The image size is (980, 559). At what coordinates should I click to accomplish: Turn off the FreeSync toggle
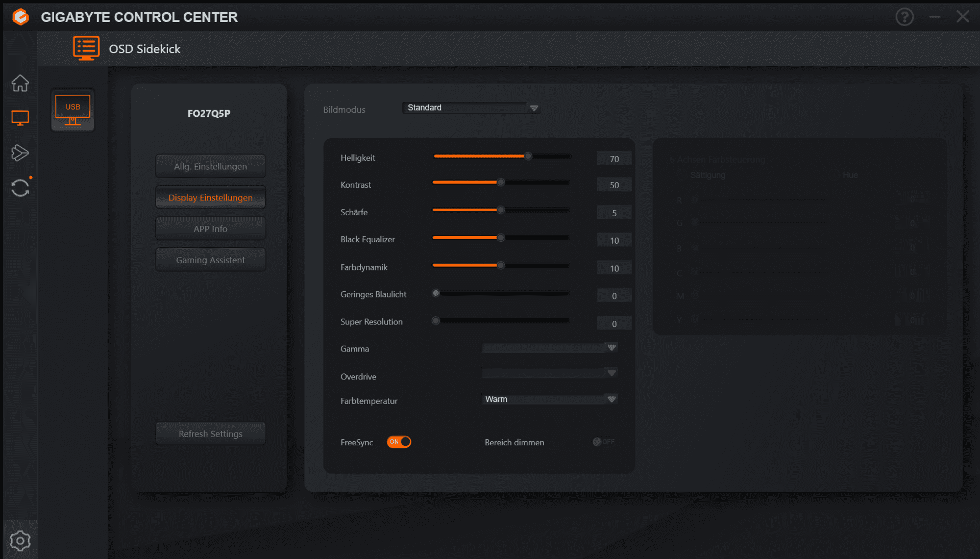[399, 442]
